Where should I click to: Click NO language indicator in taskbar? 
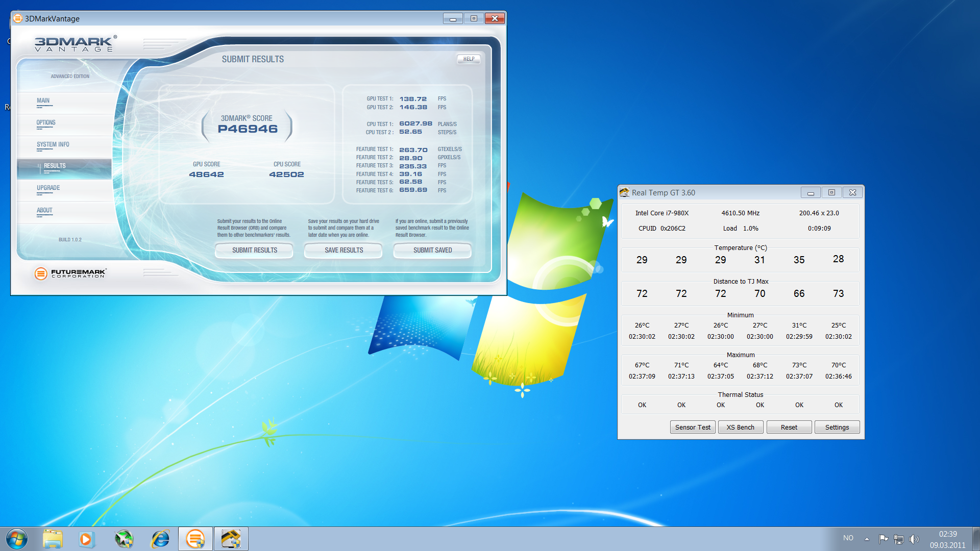pyautogui.click(x=848, y=538)
